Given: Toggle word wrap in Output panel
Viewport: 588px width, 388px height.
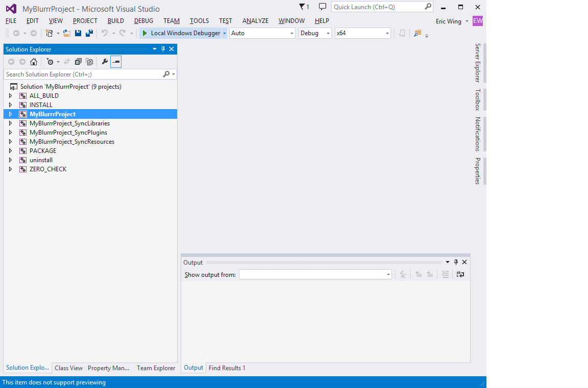Looking at the screenshot, I should pyautogui.click(x=460, y=274).
